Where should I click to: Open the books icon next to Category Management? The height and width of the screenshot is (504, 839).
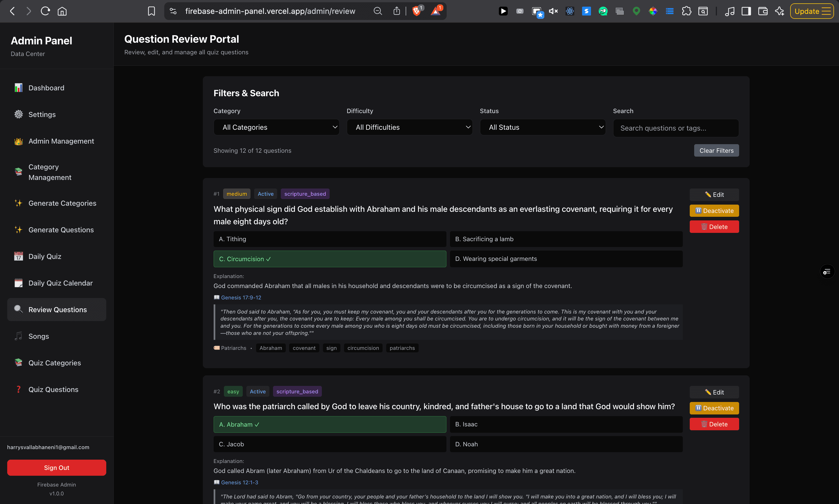coord(18,172)
